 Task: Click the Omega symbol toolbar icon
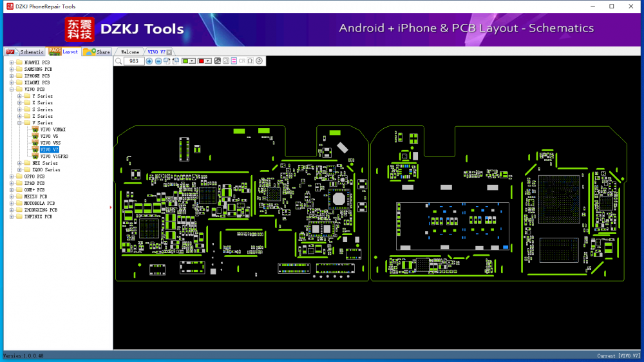pos(250,61)
